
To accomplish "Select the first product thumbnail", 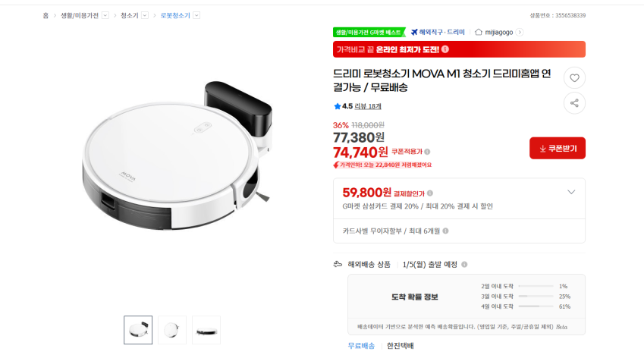I will coord(138,330).
